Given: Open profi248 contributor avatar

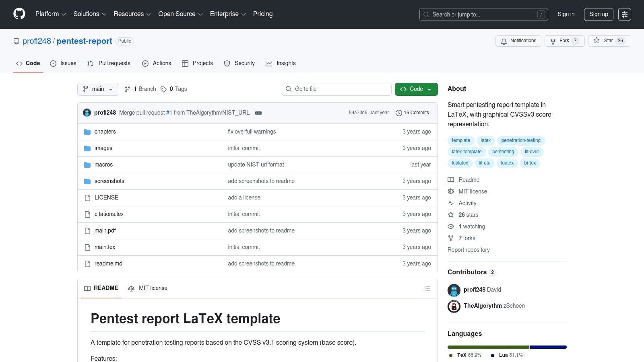Looking at the screenshot, I should coord(454,290).
